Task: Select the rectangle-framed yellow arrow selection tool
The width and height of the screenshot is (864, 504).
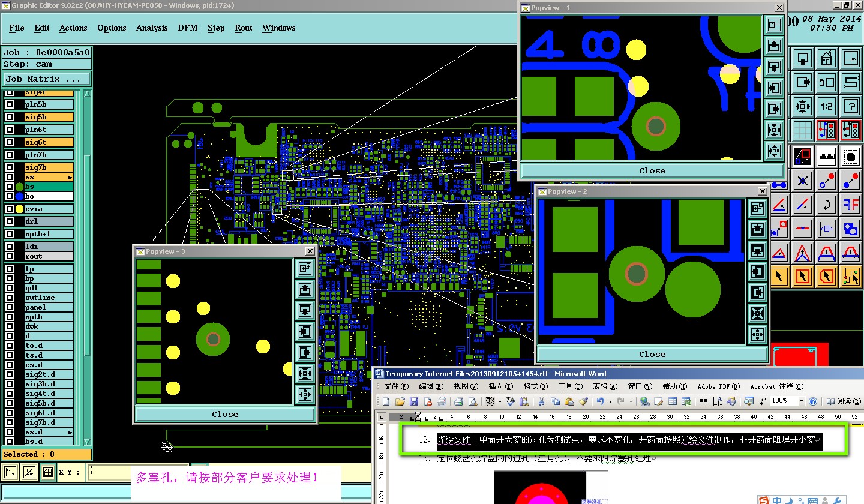Action: pyautogui.click(x=803, y=276)
